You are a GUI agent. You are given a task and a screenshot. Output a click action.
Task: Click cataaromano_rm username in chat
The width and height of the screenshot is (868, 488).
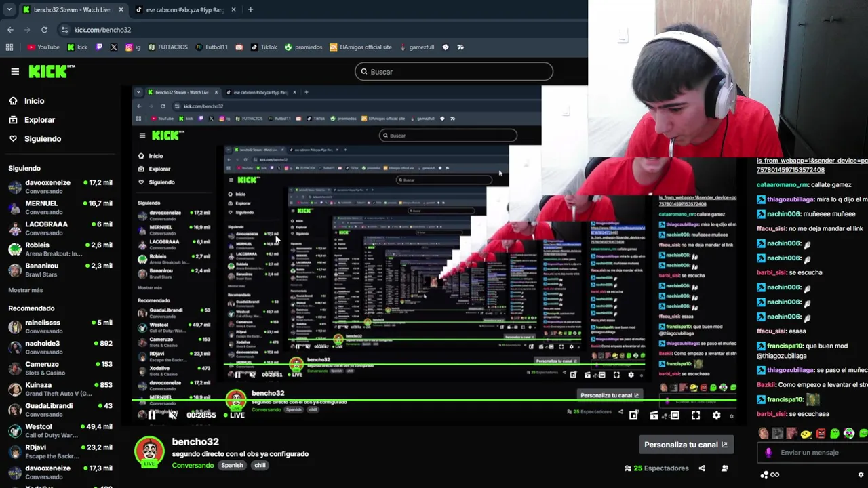(x=785, y=185)
